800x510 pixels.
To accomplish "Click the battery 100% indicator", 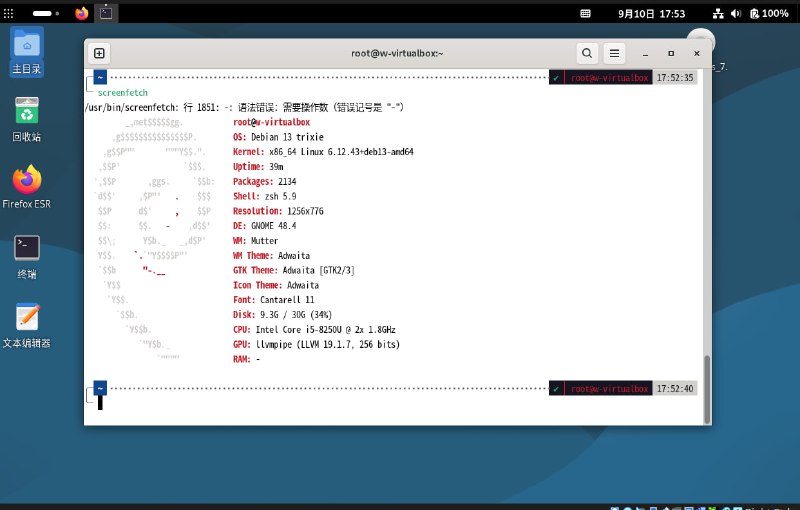I will point(769,14).
